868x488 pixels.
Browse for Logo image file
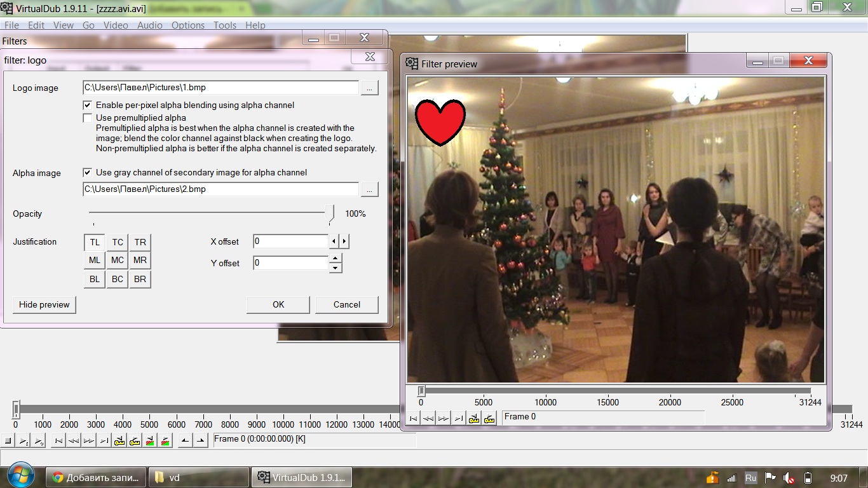pyautogui.click(x=369, y=88)
